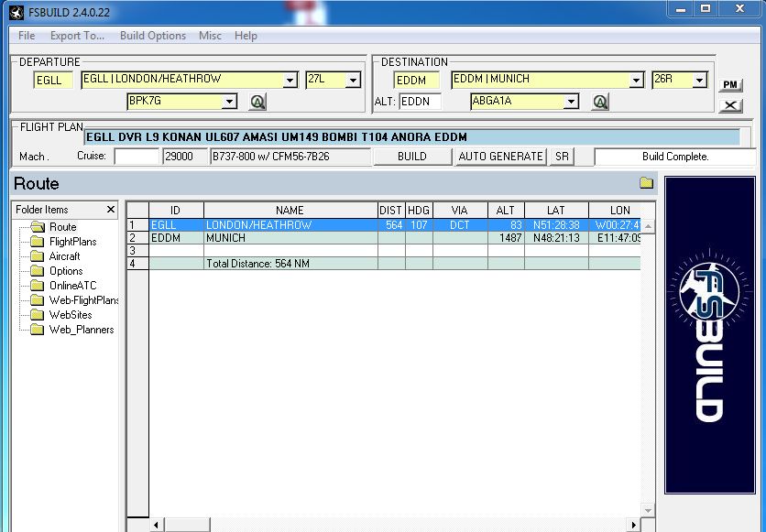This screenshot has height=532, width=766.
Task: Open the departure runway 27L dropdown
Action: click(x=353, y=80)
